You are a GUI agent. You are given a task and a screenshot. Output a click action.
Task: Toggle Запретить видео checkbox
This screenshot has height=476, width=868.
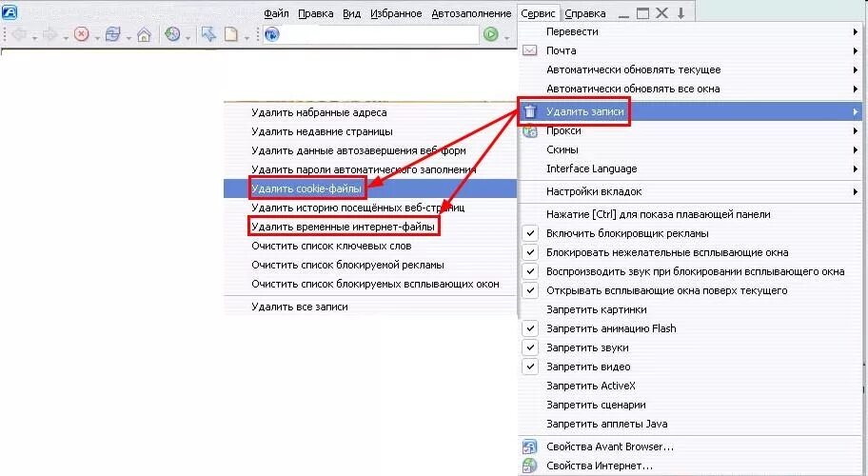point(530,367)
